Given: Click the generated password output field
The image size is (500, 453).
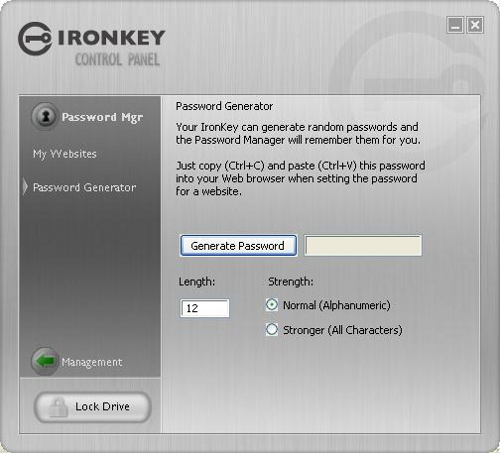Looking at the screenshot, I should (363, 246).
